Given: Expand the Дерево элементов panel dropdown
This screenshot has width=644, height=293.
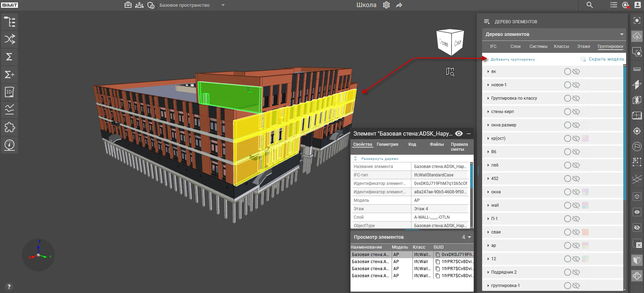Looking at the screenshot, I should 622,34.
